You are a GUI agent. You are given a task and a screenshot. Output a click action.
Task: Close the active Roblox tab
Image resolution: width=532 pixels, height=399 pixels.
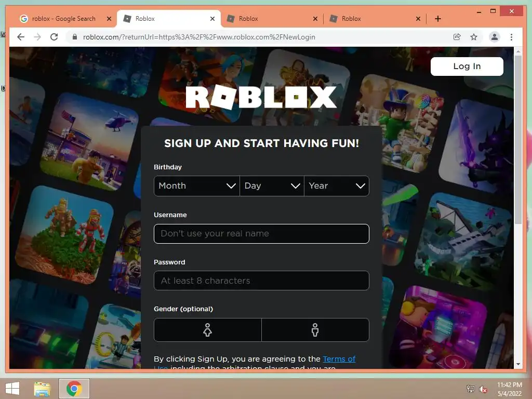212,19
